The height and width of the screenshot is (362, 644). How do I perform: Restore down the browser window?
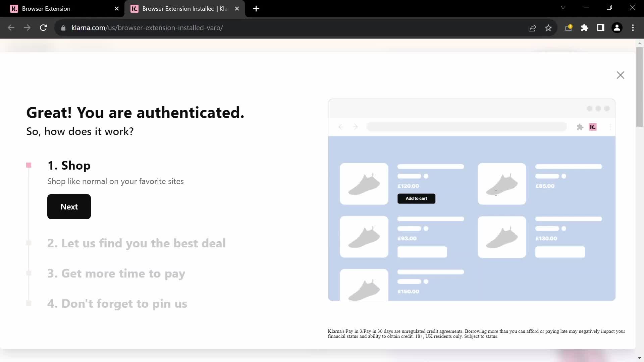(x=609, y=7)
